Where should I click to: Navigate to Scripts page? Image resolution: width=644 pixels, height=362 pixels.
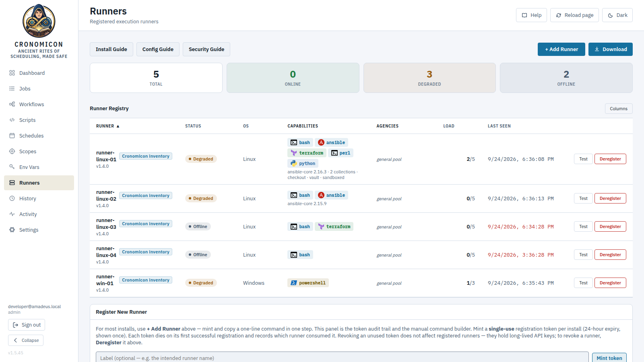coord(39,120)
